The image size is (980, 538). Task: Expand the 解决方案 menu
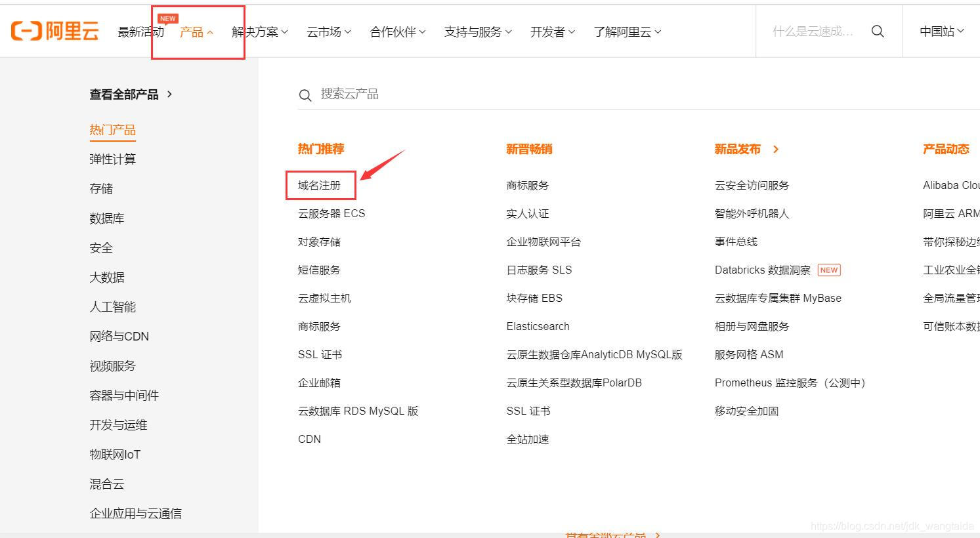tap(260, 31)
